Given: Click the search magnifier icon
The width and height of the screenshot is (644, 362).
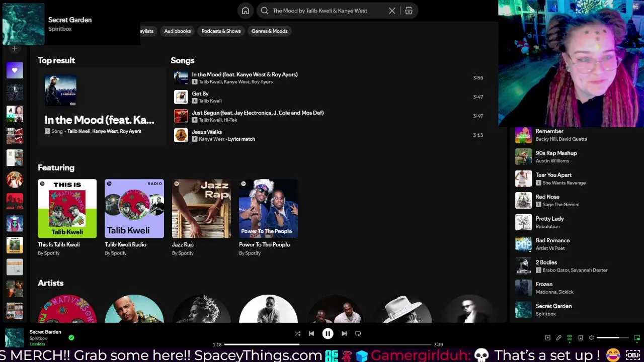Looking at the screenshot, I should point(264,11).
